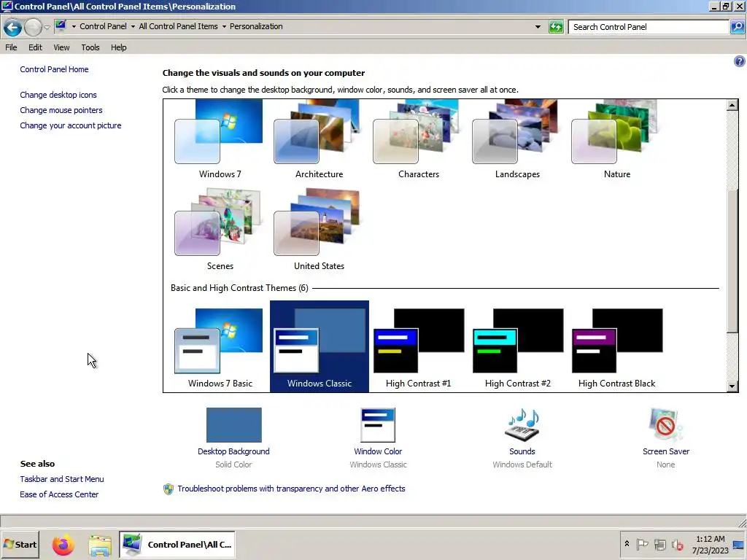Image resolution: width=747 pixels, height=560 pixels.
Task: Click the Refresh button in address bar
Action: 556,27
